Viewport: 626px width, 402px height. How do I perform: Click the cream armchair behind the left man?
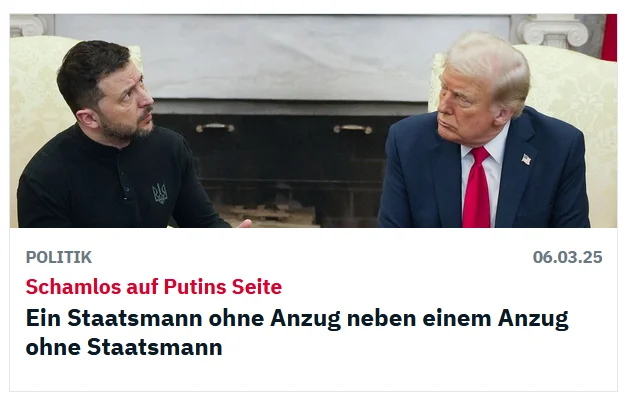click(34, 120)
